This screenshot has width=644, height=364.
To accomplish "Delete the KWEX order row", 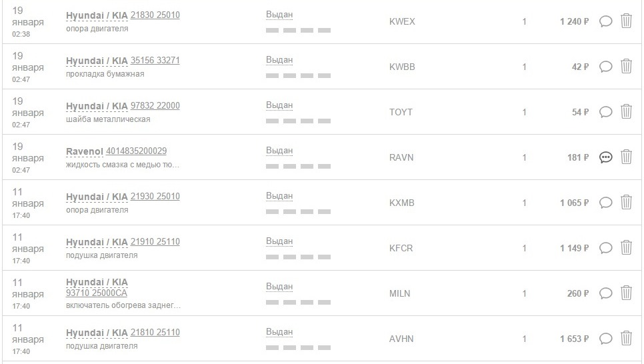I will 626,21.
